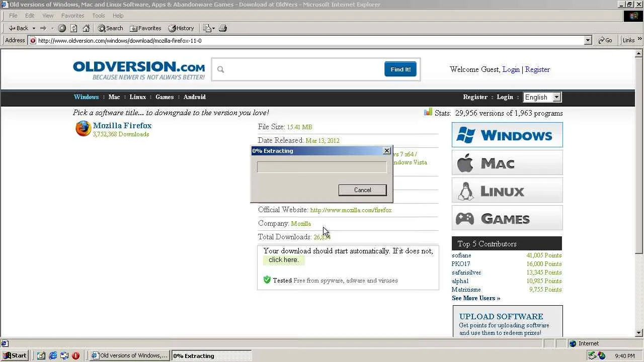Click the Mozilla Firefox logo icon
Image resolution: width=644 pixels, height=362 pixels.
point(83,129)
